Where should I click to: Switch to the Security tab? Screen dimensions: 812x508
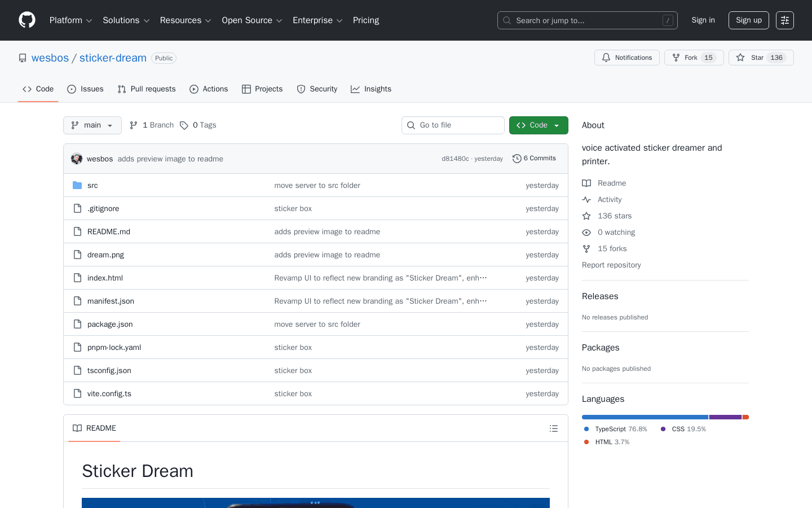tap(317, 89)
